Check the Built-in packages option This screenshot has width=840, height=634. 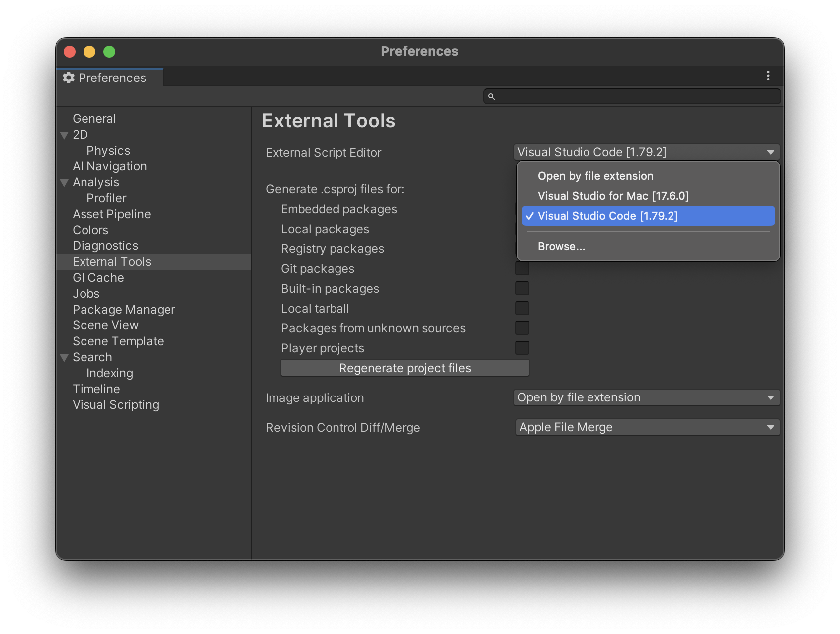coord(522,288)
